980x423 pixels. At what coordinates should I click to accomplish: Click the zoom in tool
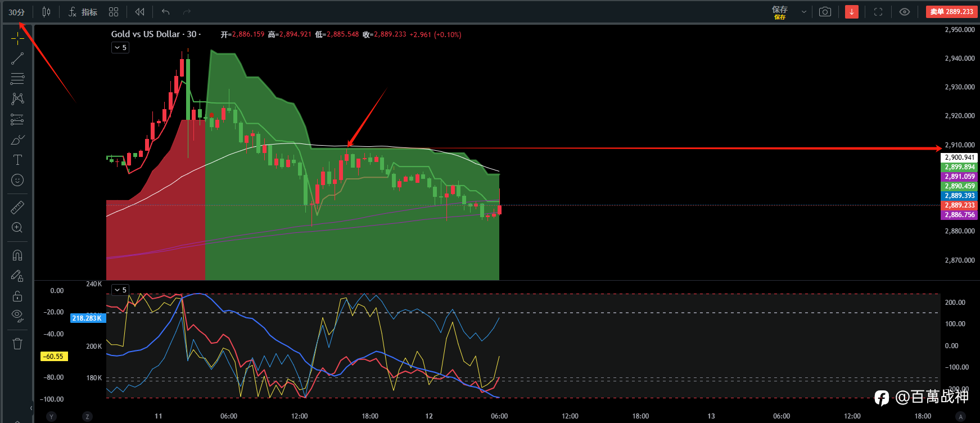(17, 228)
